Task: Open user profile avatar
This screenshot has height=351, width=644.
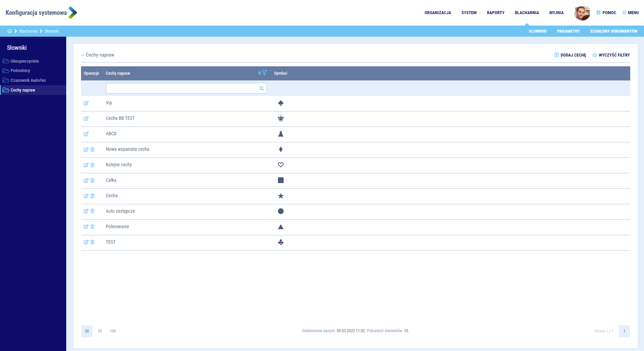Action: click(x=582, y=13)
